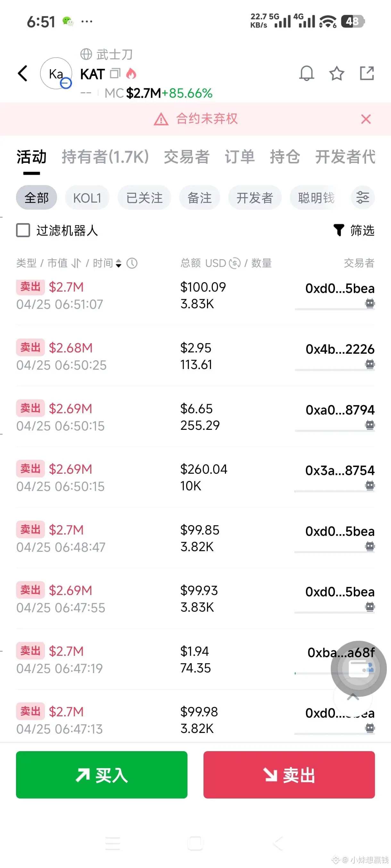Toggle market cap sort arrows
Viewport: 391px width, 868px height.
point(77,263)
